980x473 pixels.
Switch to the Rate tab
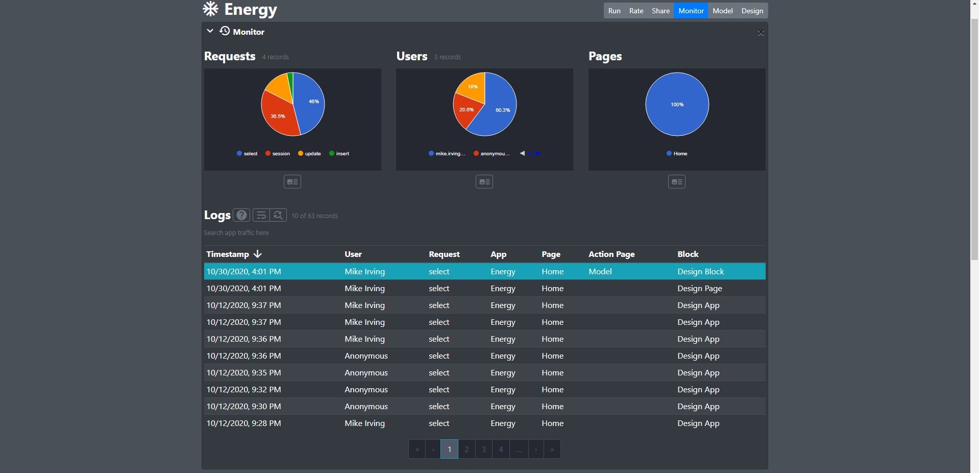pos(636,11)
